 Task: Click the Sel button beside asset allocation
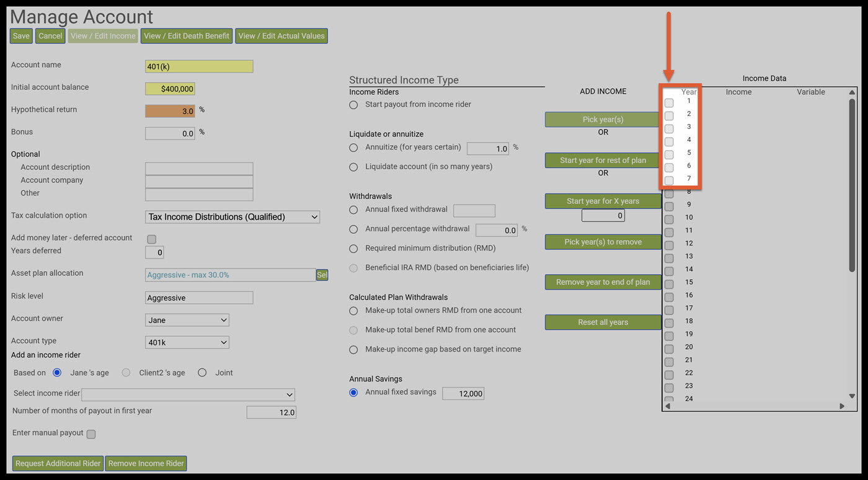322,275
